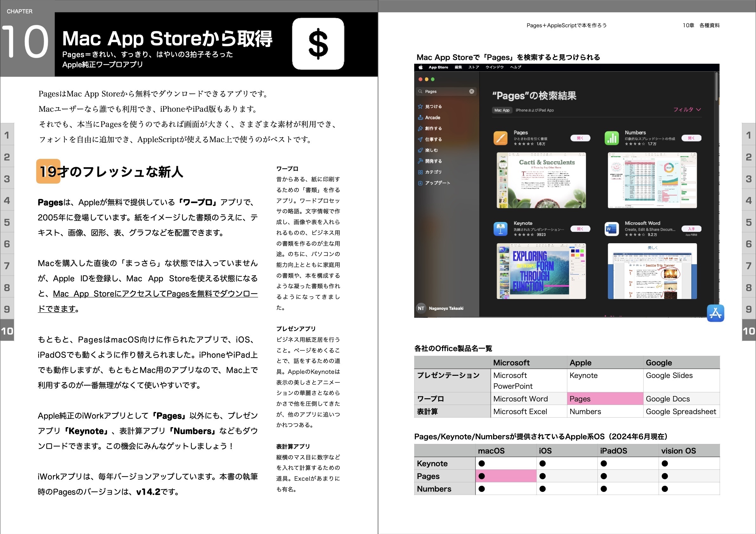Toggle the Mac App filter chip
The image size is (756, 534).
point(502,110)
